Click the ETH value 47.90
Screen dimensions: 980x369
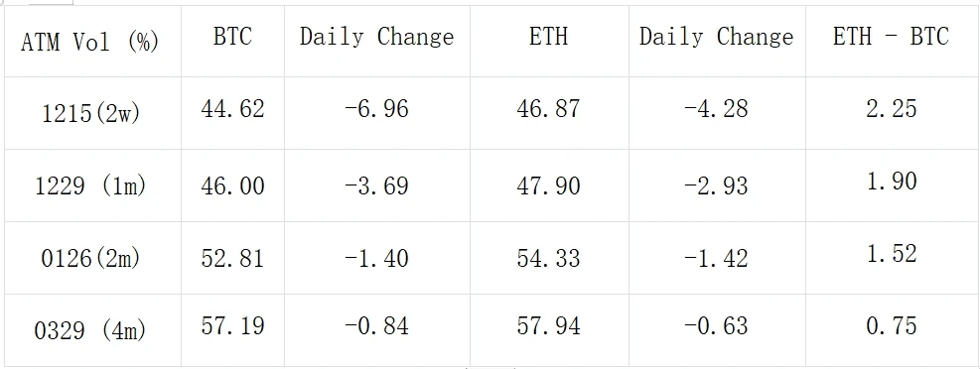coord(548,186)
